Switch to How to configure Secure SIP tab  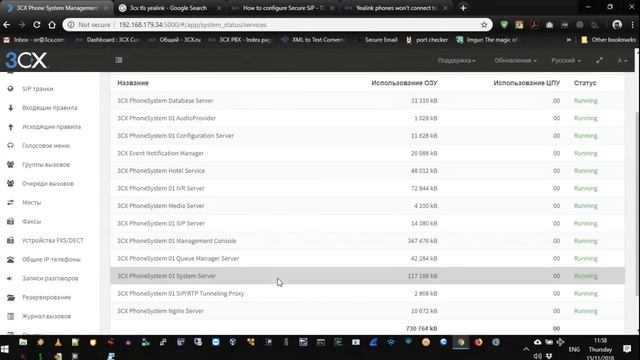[x=282, y=8]
